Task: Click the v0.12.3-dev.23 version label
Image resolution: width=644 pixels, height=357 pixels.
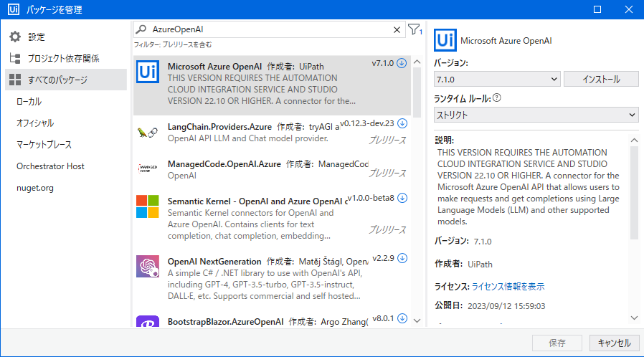Action: pos(367,123)
